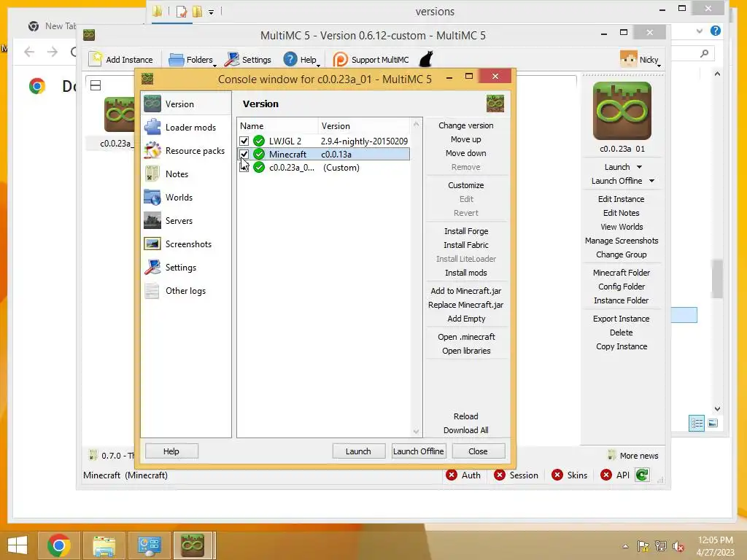
Task: Open File Explorer from the taskbar
Action: click(x=104, y=545)
